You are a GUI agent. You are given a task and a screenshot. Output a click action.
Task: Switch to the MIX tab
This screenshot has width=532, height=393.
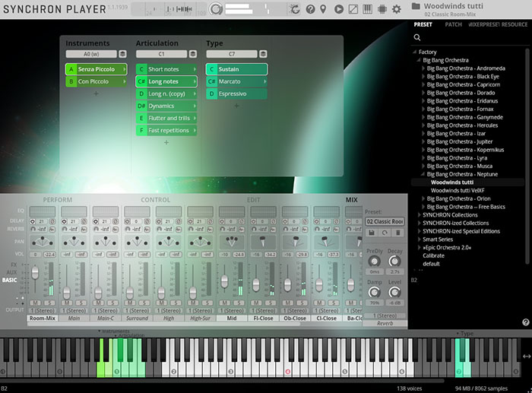351,200
